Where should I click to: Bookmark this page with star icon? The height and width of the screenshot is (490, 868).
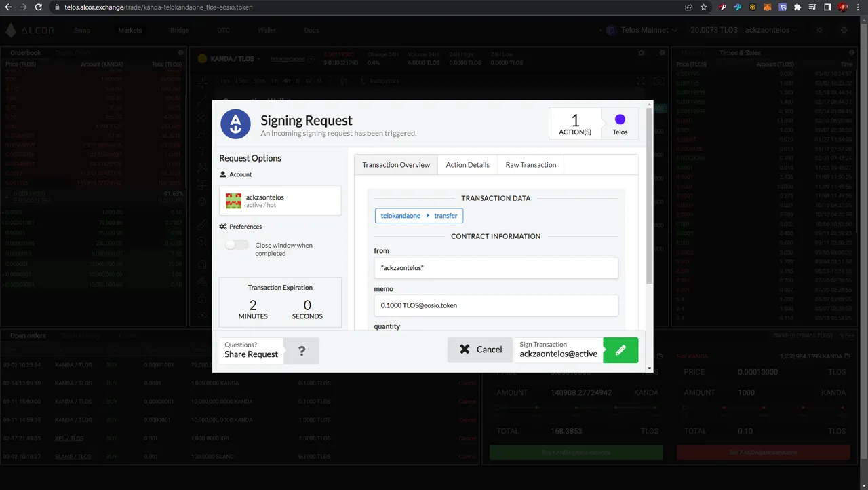[x=704, y=7]
